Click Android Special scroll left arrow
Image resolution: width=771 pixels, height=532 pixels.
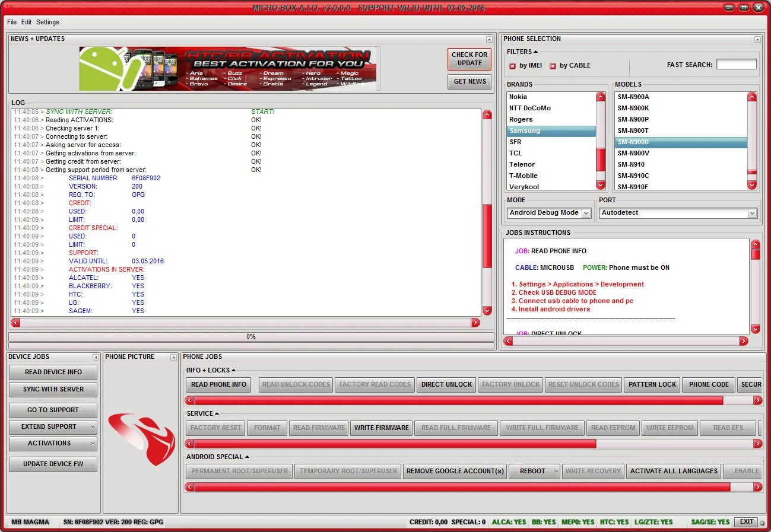click(x=190, y=487)
